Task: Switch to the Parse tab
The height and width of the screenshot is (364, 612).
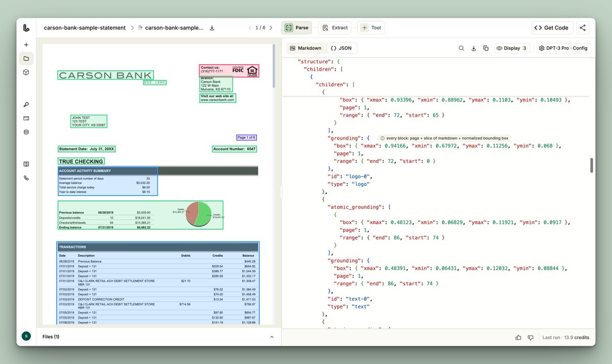Action: click(x=297, y=28)
